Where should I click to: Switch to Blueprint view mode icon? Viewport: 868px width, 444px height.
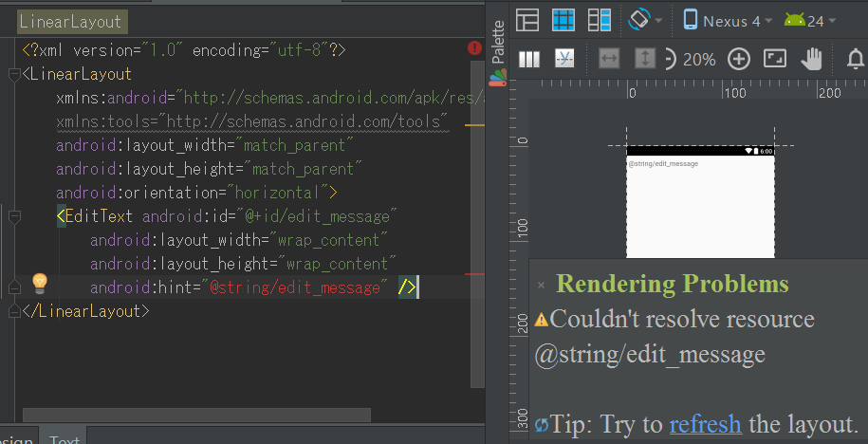(563, 21)
